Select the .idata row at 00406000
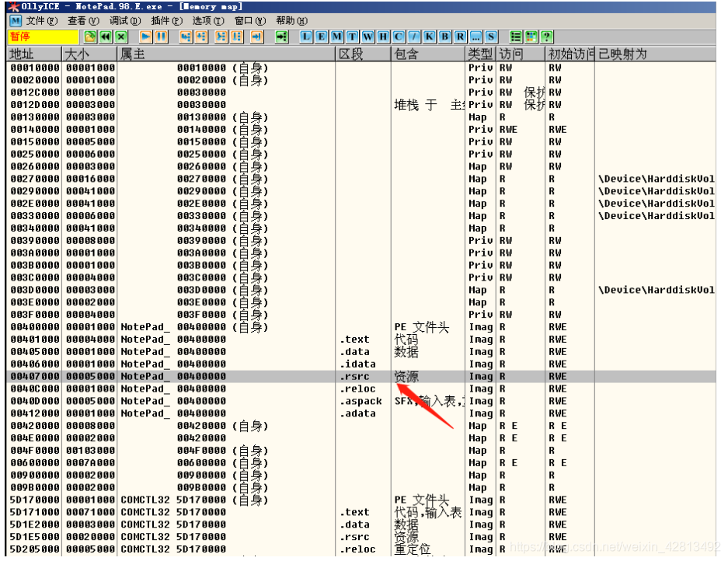Viewport: 728px width, 561px height. coord(362,364)
